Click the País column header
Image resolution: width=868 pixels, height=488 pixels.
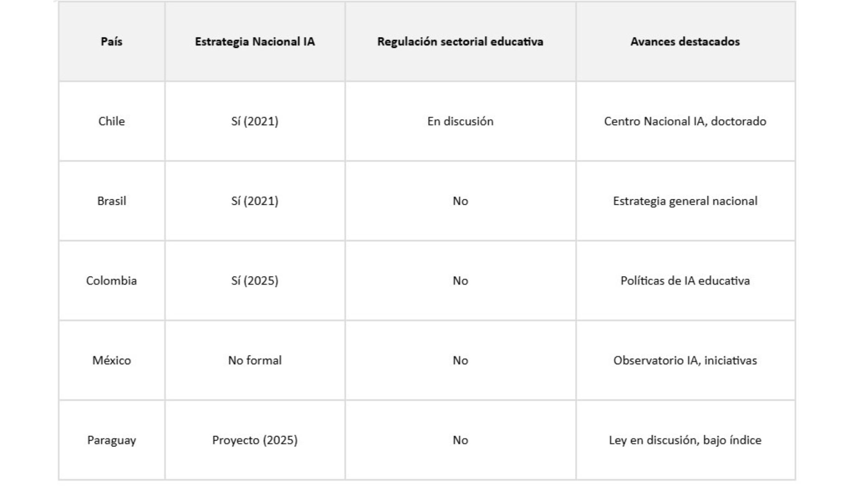111,42
